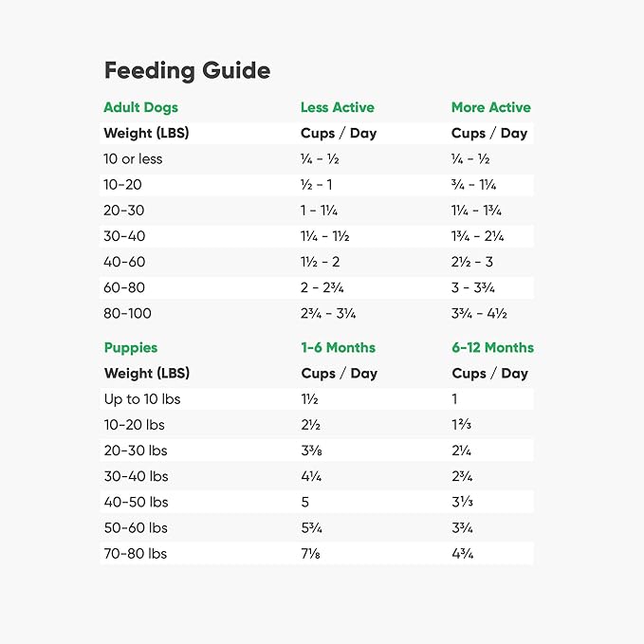644x644 pixels.
Task: Click the 60-80 adult weight label
Action: [124, 287]
